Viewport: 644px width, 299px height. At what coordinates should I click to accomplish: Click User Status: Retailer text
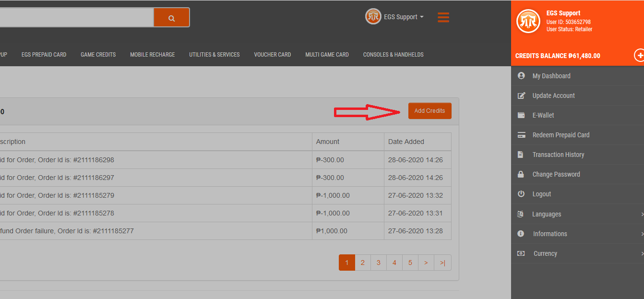coord(570,29)
